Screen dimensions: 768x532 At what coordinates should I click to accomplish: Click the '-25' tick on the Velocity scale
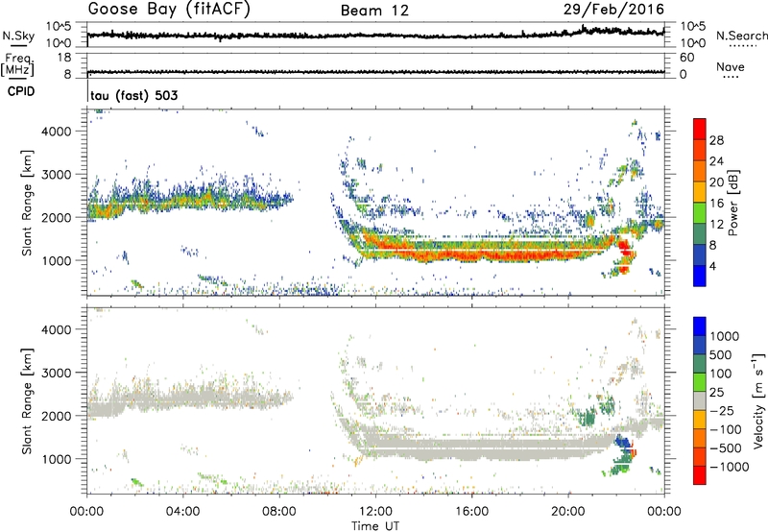tap(722, 410)
